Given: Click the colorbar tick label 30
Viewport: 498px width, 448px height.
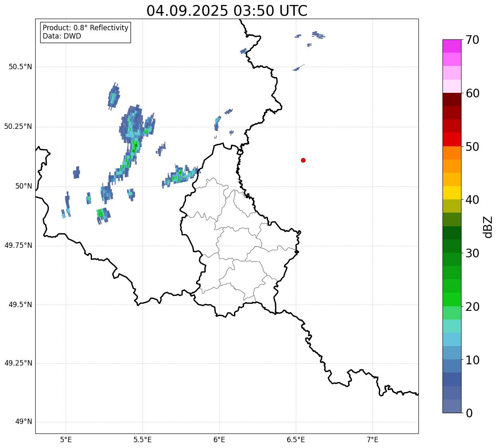Looking at the screenshot, I should tap(472, 253).
